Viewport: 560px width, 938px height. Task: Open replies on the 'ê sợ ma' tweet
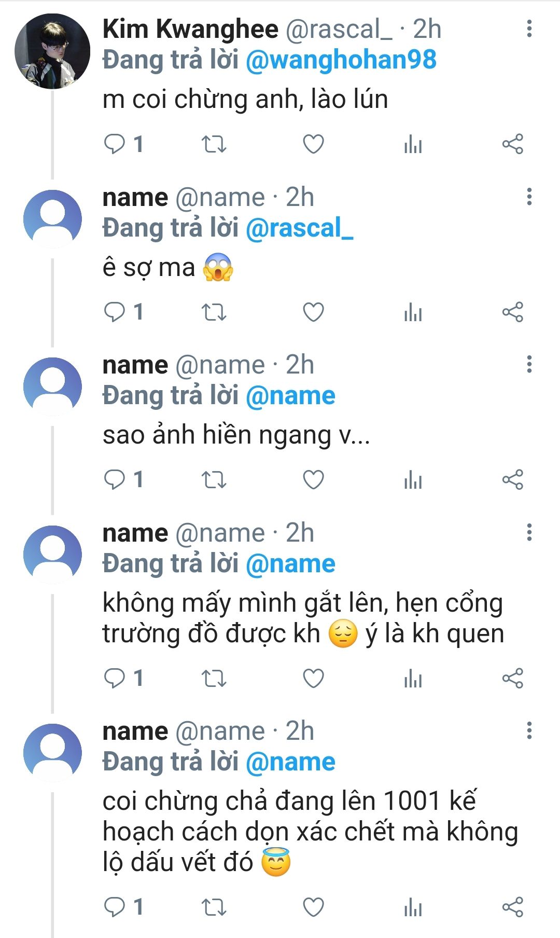pyautogui.click(x=123, y=312)
